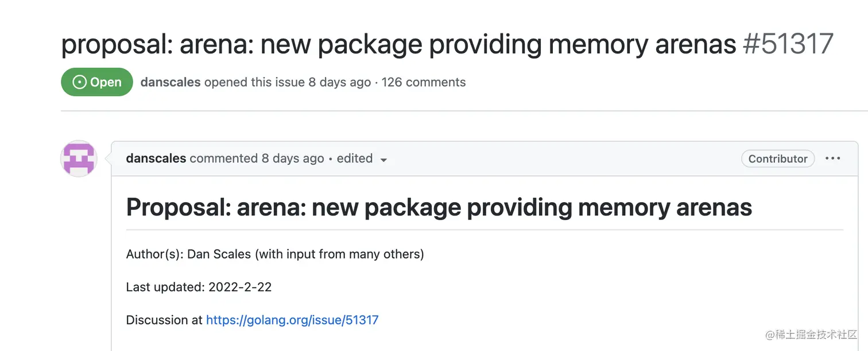Click the Last updated: 2022-2-22 line
Screen dimensions: 868x351
click(199, 287)
